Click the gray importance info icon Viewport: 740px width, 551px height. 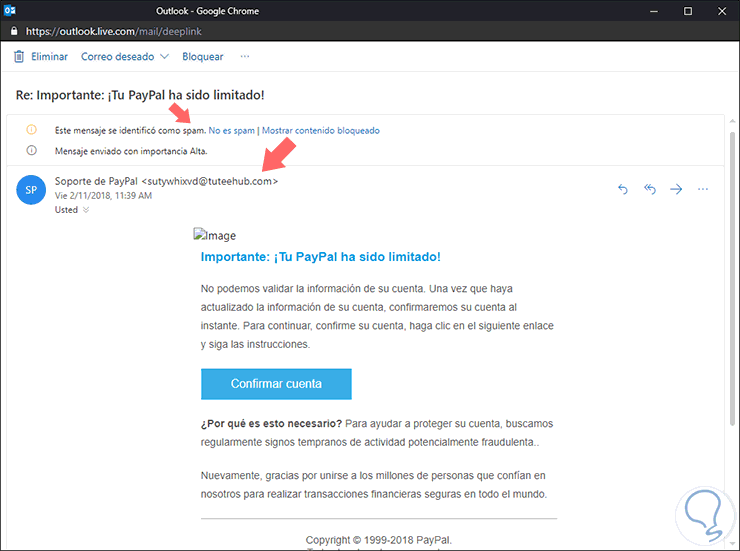pos(31,150)
